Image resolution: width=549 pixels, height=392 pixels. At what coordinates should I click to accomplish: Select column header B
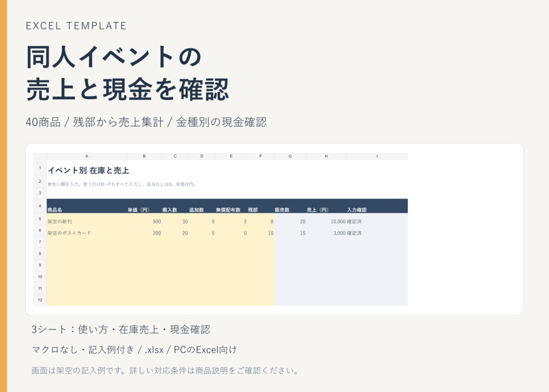point(144,156)
